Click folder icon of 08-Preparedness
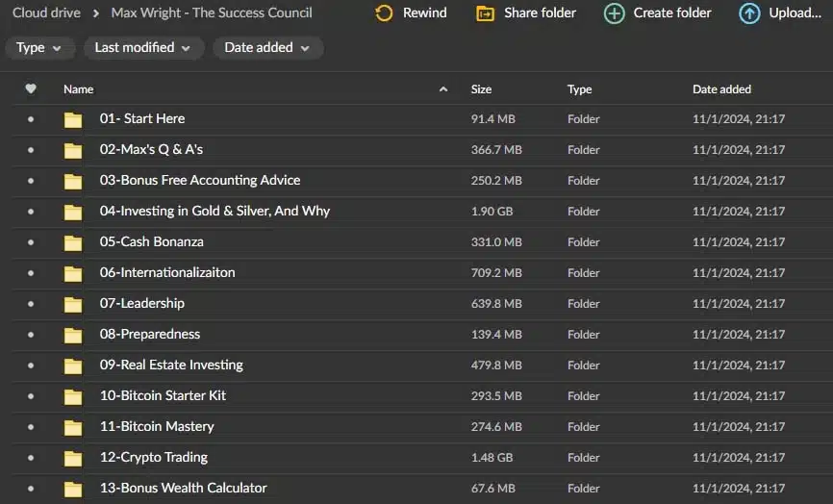Image resolution: width=833 pixels, height=504 pixels. pyautogui.click(x=73, y=335)
